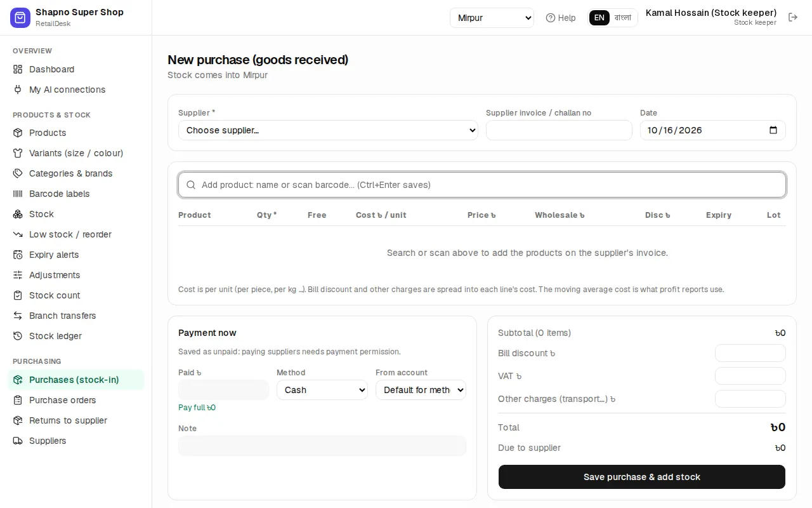The height and width of the screenshot is (508, 812).
Task: Open the calendar picker in Date field
Action: [773, 130]
